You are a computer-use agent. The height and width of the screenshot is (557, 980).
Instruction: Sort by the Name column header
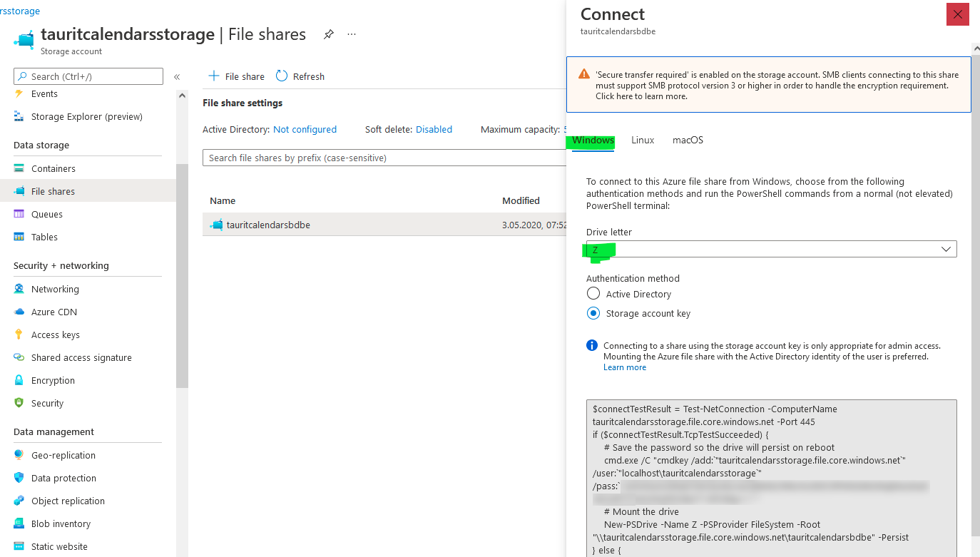click(x=223, y=201)
